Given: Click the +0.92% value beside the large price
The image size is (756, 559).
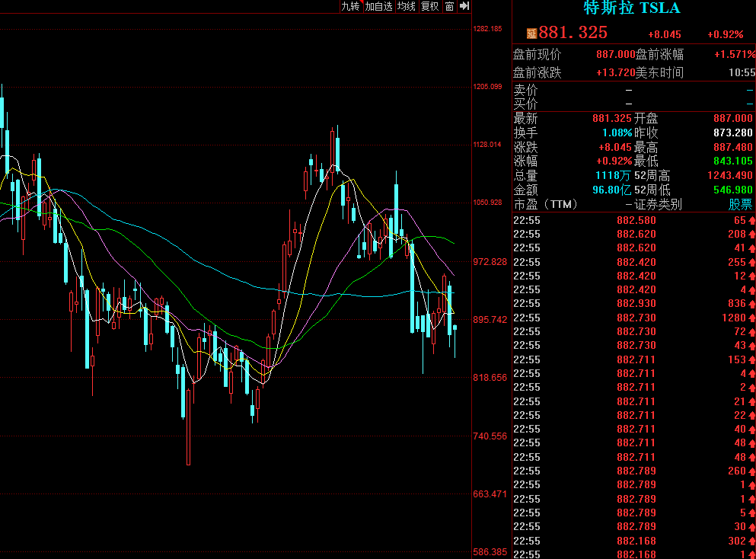Looking at the screenshot, I should (725, 35).
